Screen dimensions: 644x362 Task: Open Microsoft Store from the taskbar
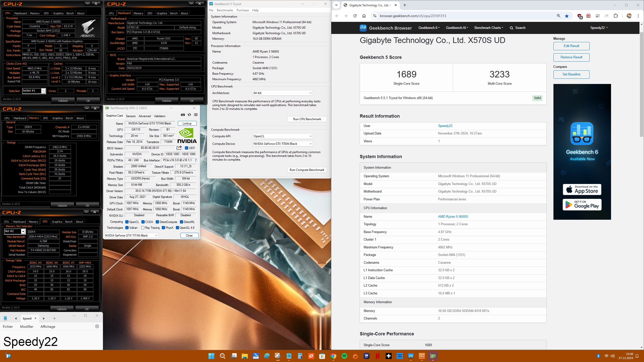tap(322, 356)
